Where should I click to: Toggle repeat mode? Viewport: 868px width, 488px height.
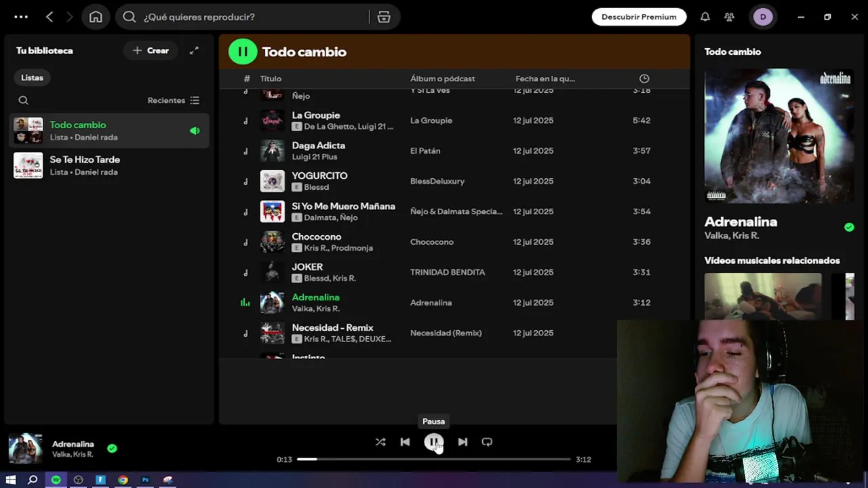coord(487,442)
